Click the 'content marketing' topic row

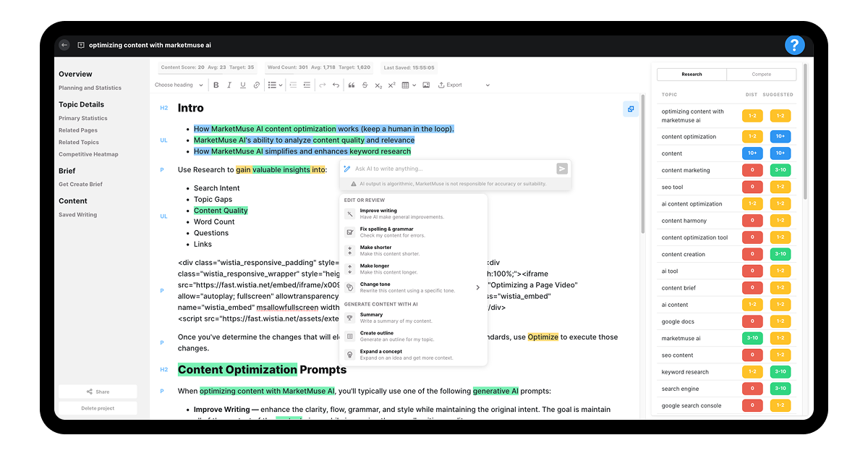click(726, 170)
